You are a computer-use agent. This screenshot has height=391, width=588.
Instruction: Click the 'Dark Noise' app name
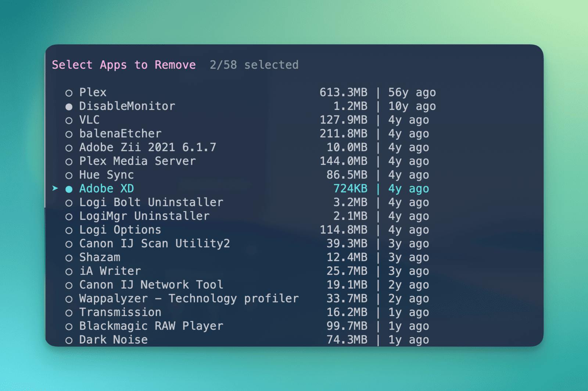click(114, 340)
